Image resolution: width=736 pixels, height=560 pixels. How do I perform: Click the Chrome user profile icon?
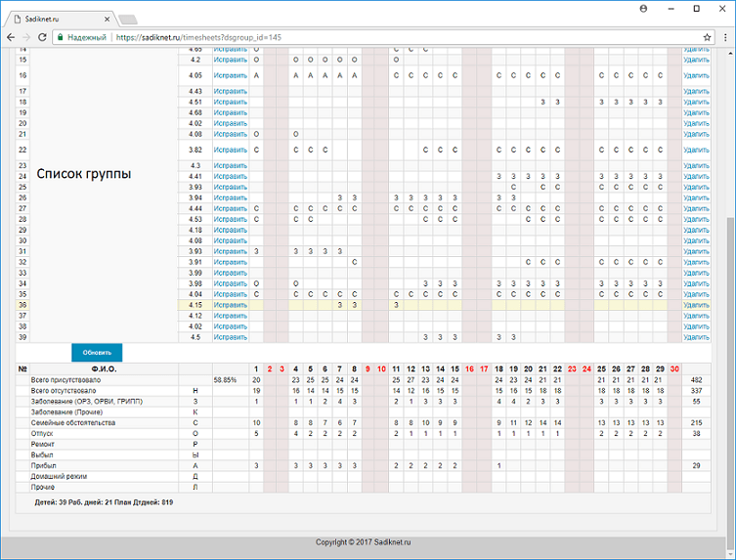[x=643, y=9]
